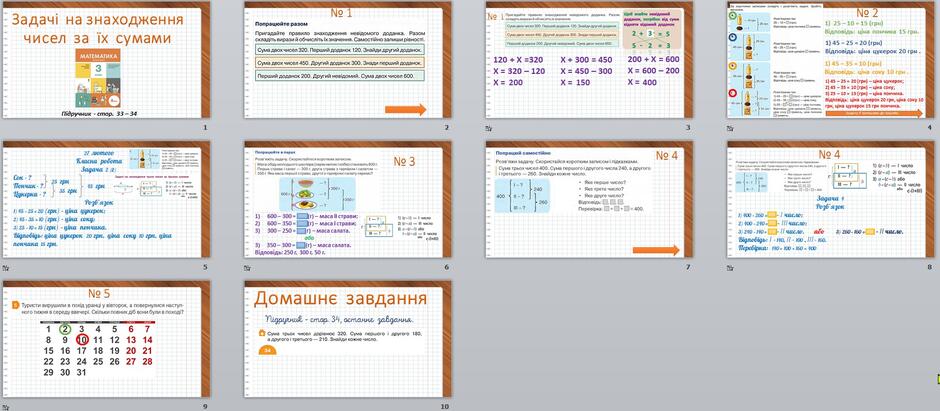Click slide number '4' label
This screenshot has width=940, height=411.
pos(930,128)
